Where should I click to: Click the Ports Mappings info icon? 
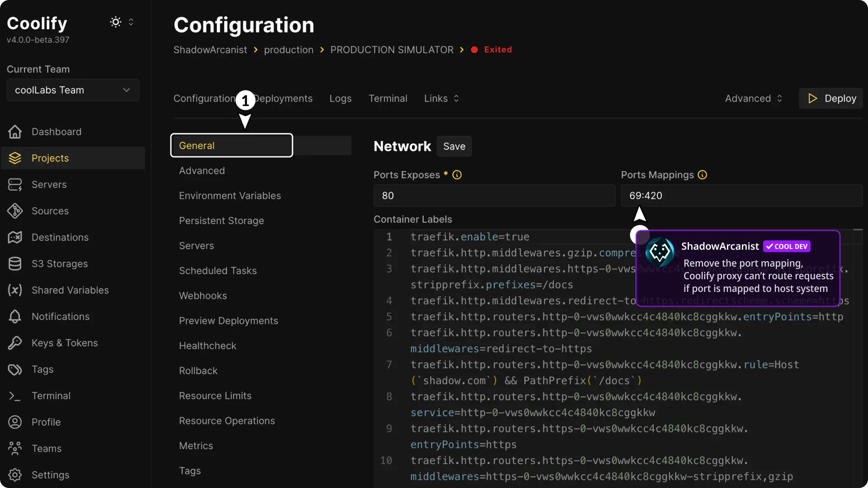[x=702, y=175]
